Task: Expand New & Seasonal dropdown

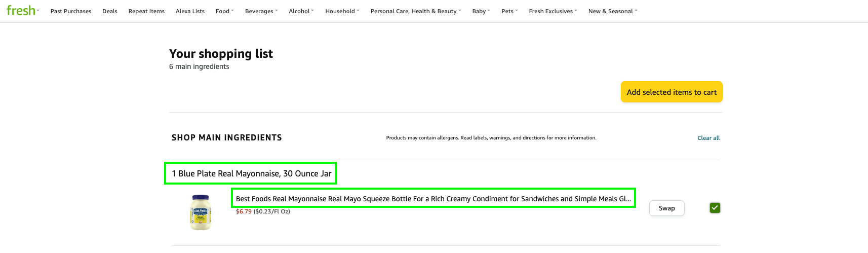Action: (613, 11)
